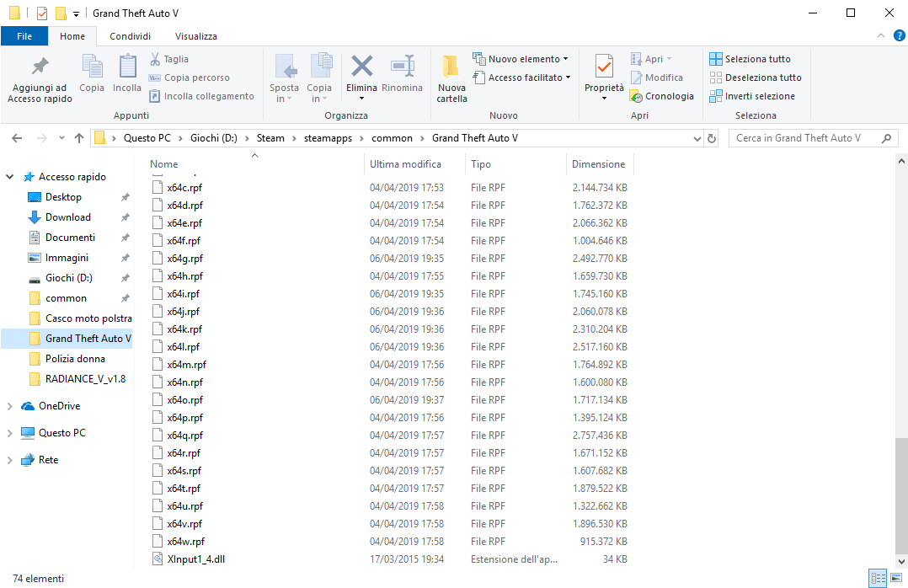Screen dimensions: 908x588
Task: Open the recent locations dropdown arrow
Action: tap(61, 138)
